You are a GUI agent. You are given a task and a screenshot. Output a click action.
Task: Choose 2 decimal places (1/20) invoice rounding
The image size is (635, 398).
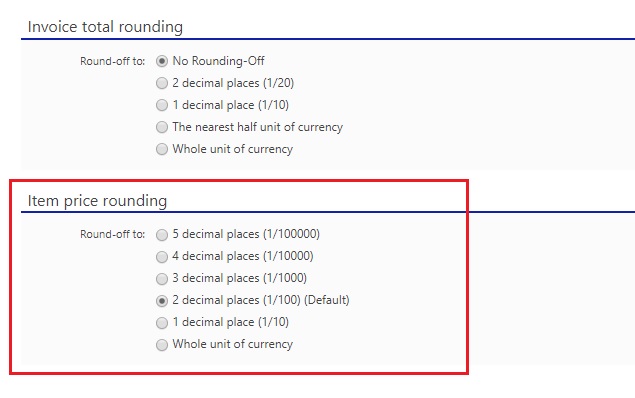tap(162, 83)
